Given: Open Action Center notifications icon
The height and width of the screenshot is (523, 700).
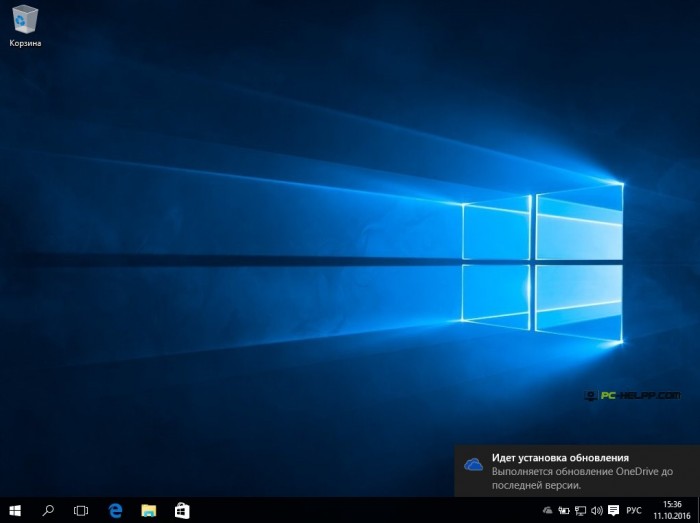Looking at the screenshot, I should point(614,510).
